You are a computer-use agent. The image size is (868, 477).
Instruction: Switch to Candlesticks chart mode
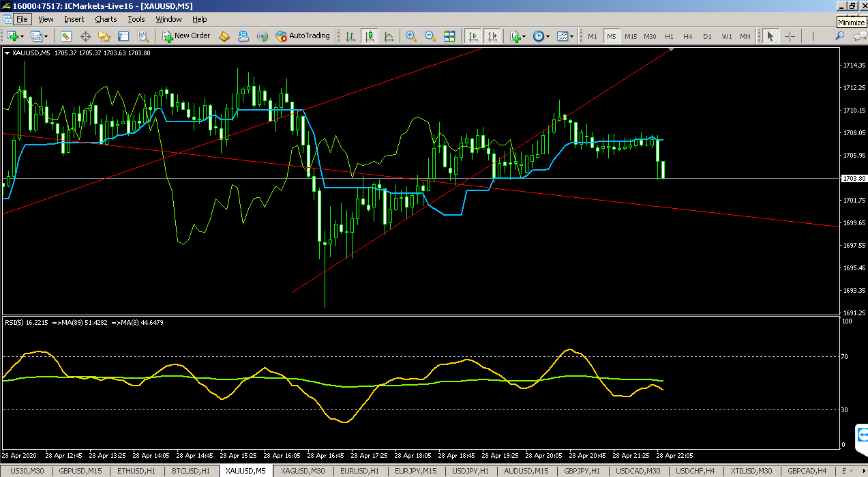click(x=369, y=36)
